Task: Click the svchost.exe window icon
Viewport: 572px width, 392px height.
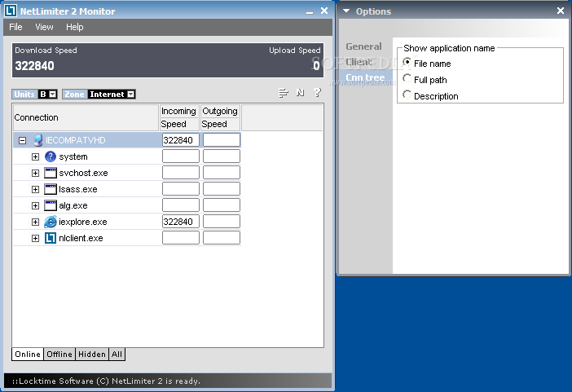Action: click(51, 173)
